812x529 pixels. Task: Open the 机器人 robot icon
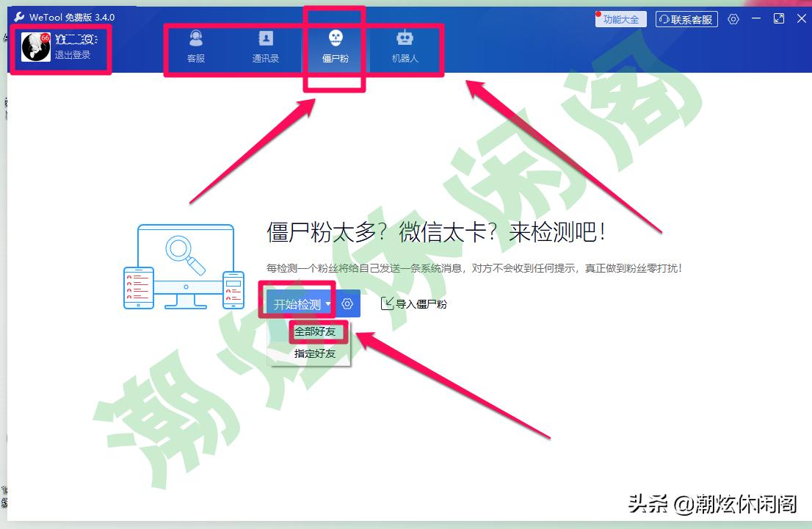403,37
